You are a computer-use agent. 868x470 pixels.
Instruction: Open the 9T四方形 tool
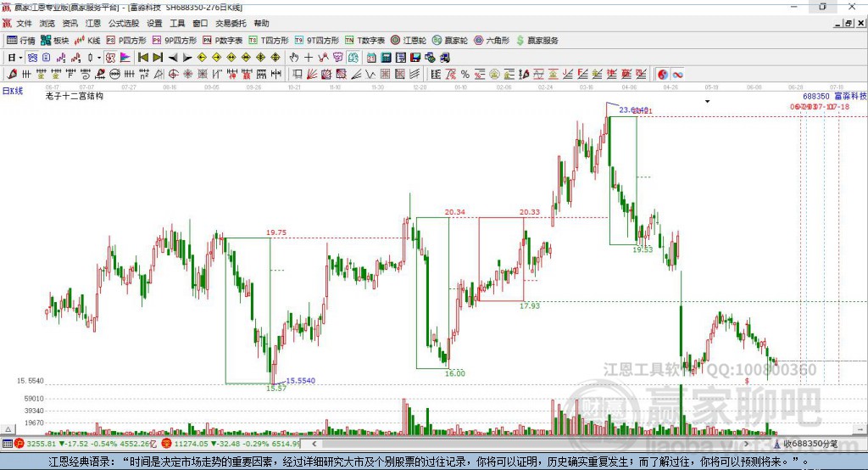click(317, 41)
